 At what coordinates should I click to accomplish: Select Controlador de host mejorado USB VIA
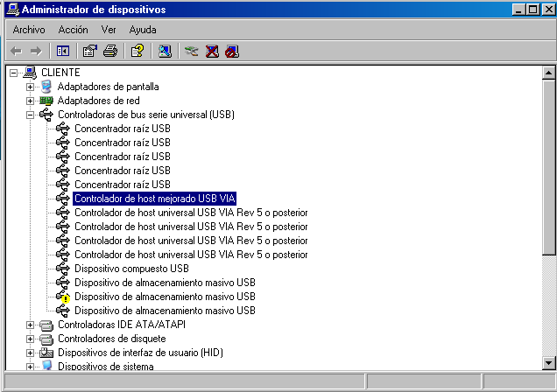[x=154, y=199]
